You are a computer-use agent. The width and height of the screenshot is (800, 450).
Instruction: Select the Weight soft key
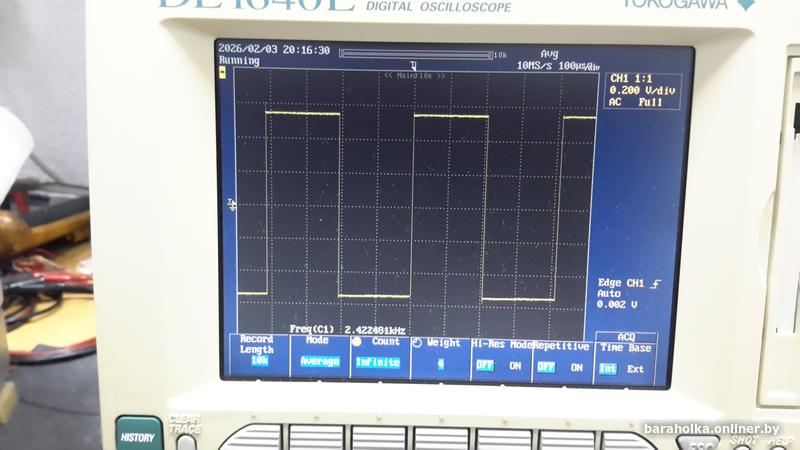click(x=440, y=358)
